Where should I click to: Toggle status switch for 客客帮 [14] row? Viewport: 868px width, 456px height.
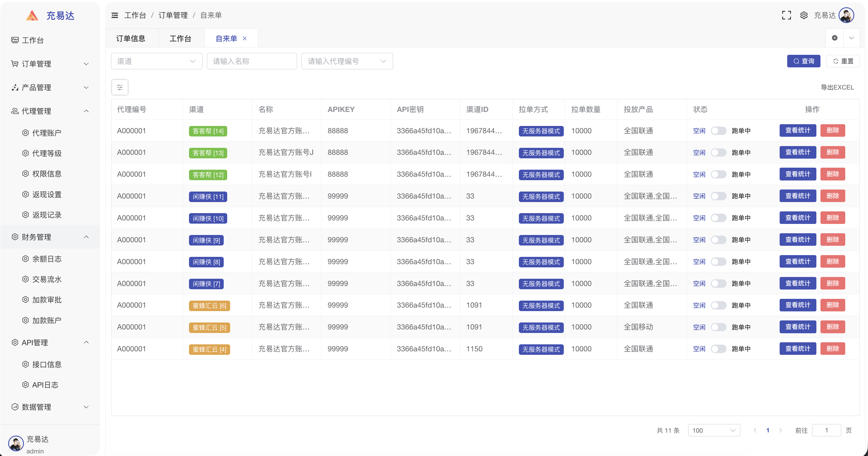click(718, 131)
